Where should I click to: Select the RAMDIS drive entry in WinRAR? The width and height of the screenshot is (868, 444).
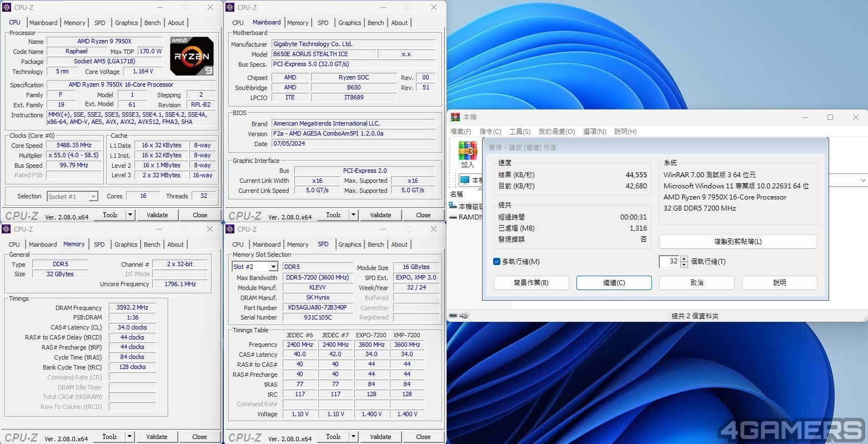465,217
